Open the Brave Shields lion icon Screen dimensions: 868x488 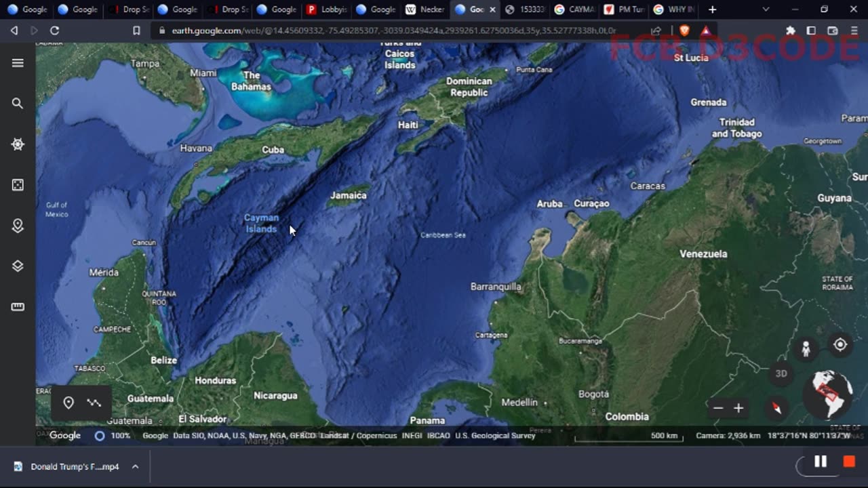tap(684, 30)
